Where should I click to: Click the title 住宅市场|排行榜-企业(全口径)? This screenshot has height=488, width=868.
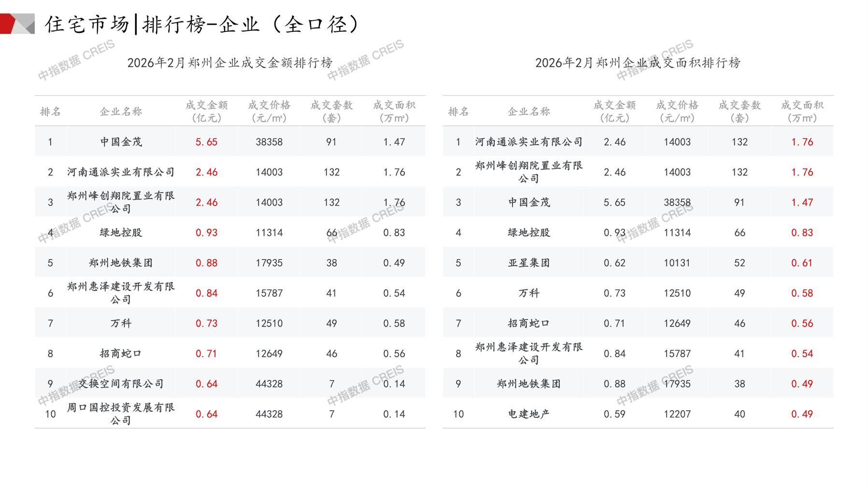pyautogui.click(x=202, y=24)
